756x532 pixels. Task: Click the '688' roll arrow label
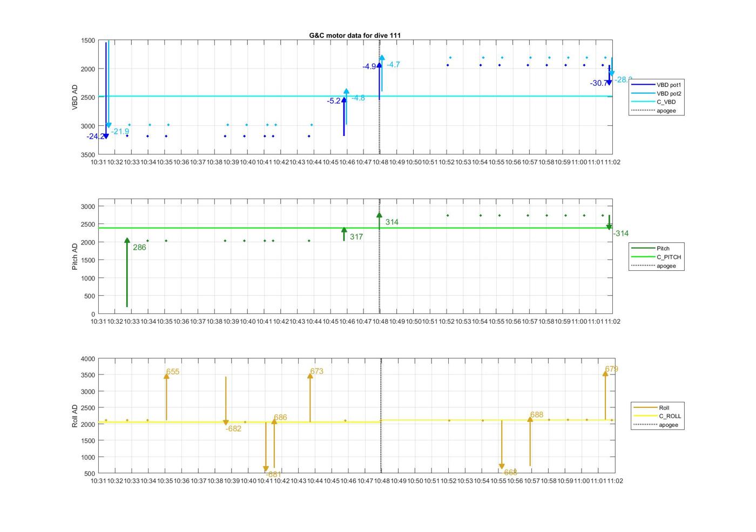tap(537, 415)
